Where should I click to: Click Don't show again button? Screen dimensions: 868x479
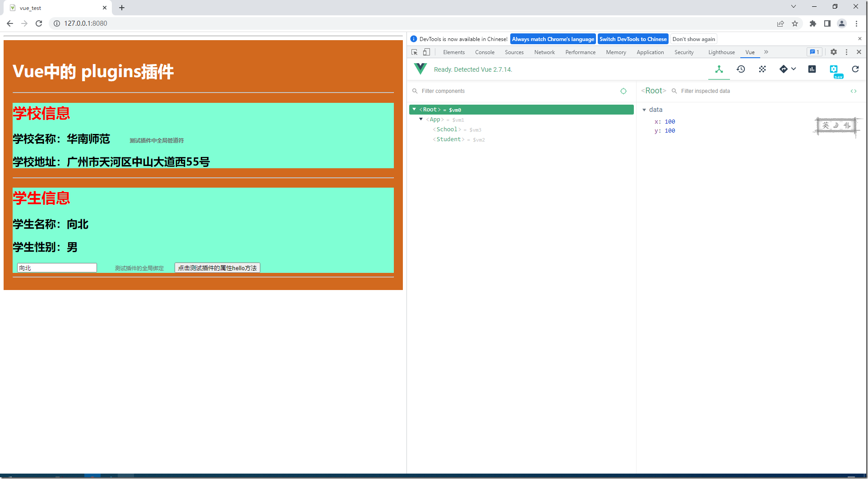click(x=694, y=39)
